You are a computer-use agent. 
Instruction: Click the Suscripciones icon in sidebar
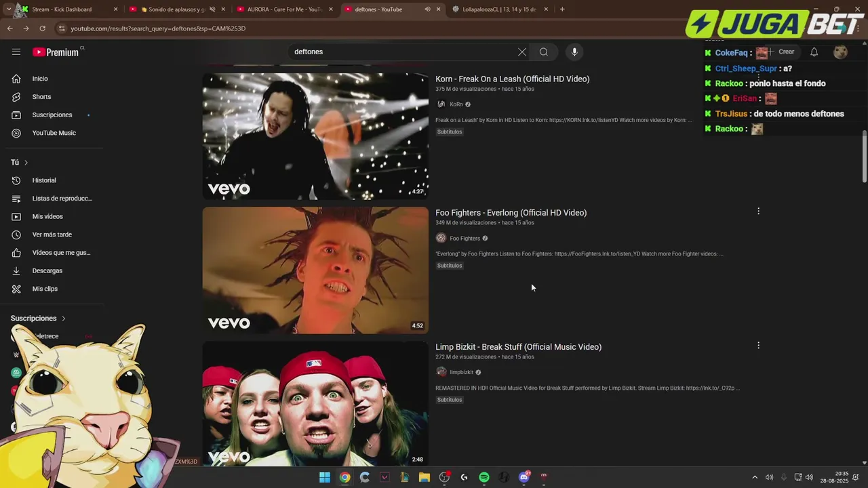point(16,115)
